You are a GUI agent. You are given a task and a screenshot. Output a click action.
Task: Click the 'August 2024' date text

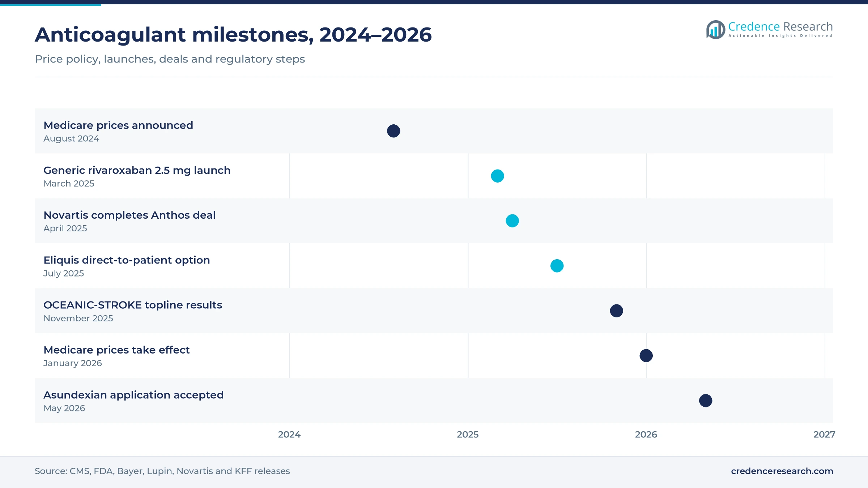click(x=71, y=138)
